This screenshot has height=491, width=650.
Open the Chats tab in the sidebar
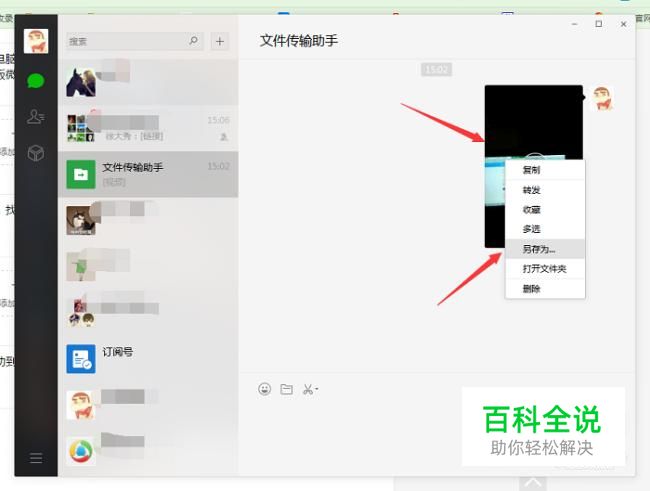coord(36,80)
